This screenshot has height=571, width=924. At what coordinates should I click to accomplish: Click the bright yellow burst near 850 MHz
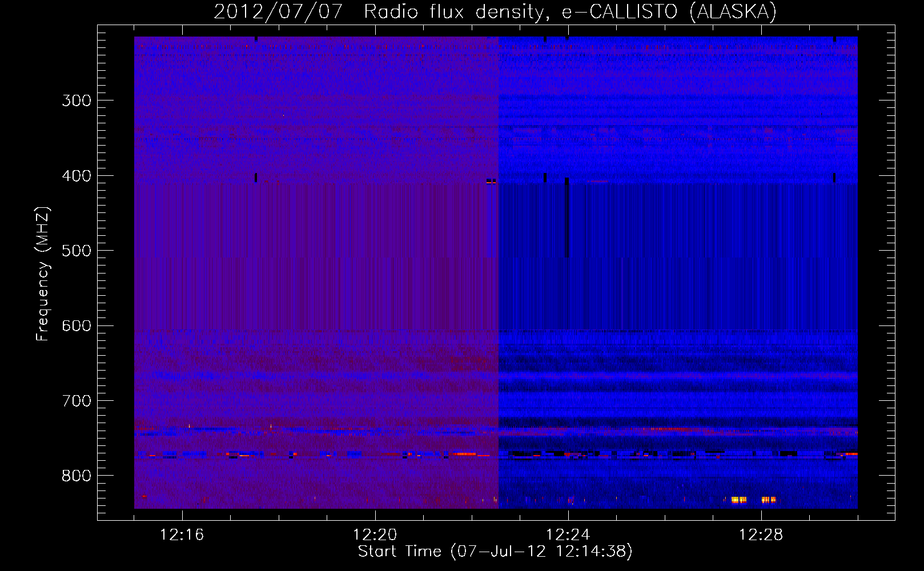coord(739,500)
